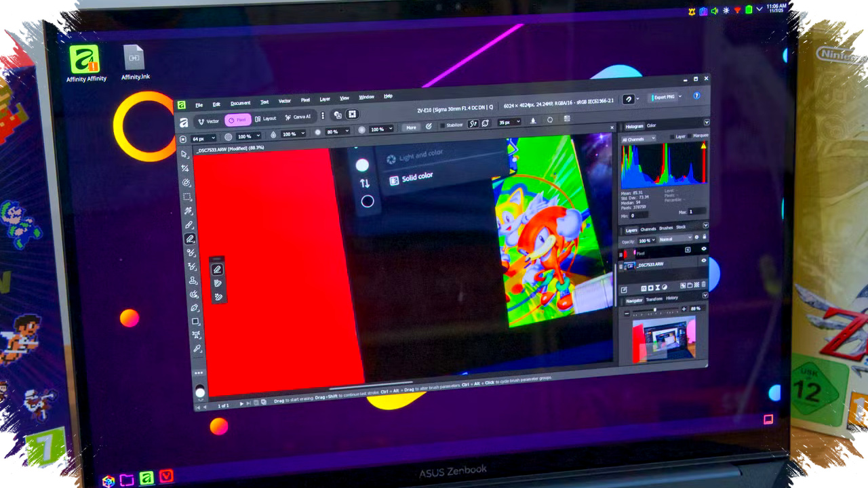Click the Export PNG button
Image resolution: width=868 pixels, height=488 pixels.
tap(663, 98)
